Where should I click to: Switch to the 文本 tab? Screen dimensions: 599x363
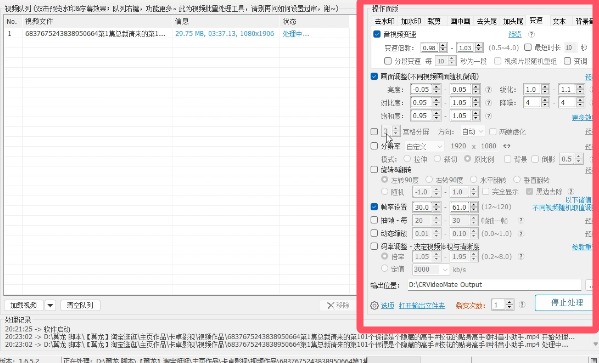click(559, 21)
